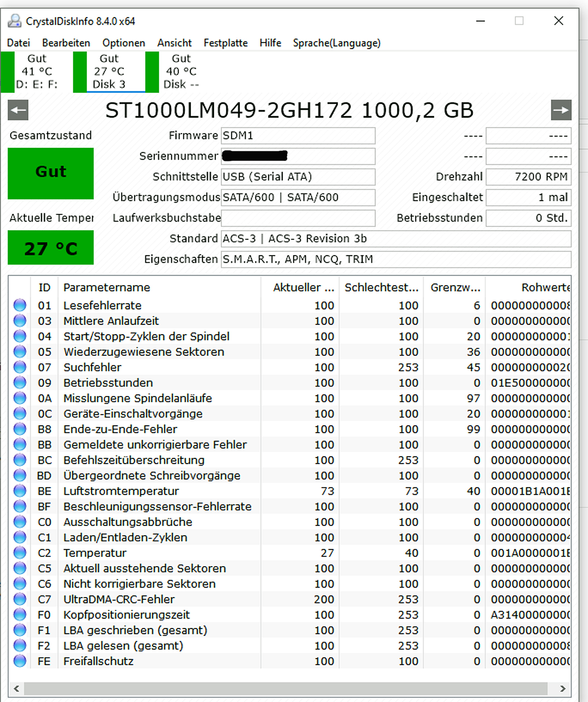Screen dimensions: 588x702
Task: Close the CrystalDiskInfo window
Action: (x=559, y=21)
